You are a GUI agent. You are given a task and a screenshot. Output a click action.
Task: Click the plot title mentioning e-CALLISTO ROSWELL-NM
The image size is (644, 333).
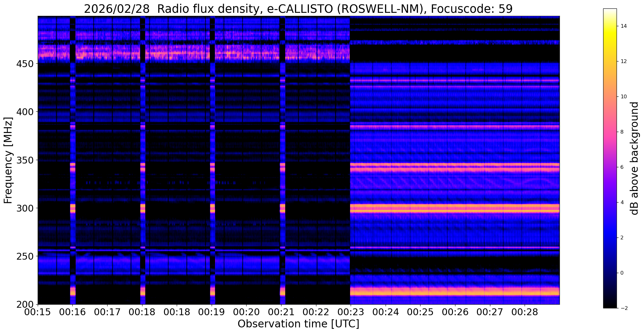298,9
